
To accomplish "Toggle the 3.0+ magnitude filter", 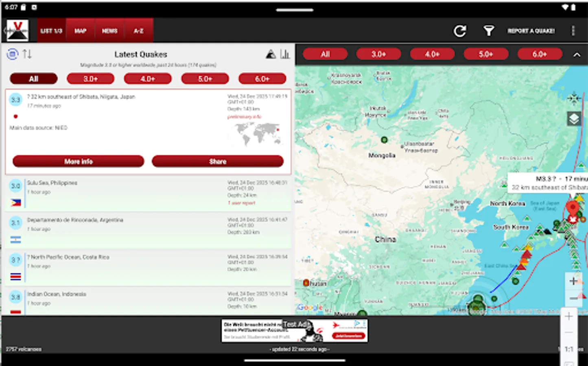I will point(90,78).
